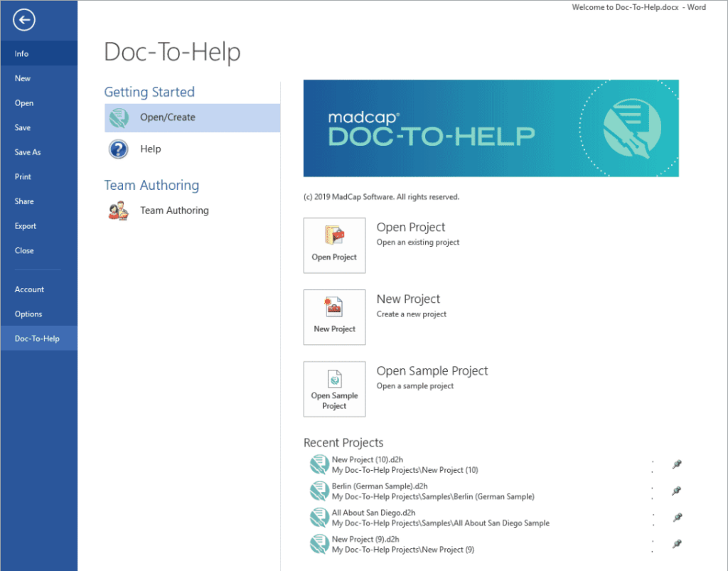Viewport: 728px width, 571px height.
Task: Click the New Project (10).d2h quill icon
Action: point(319,464)
